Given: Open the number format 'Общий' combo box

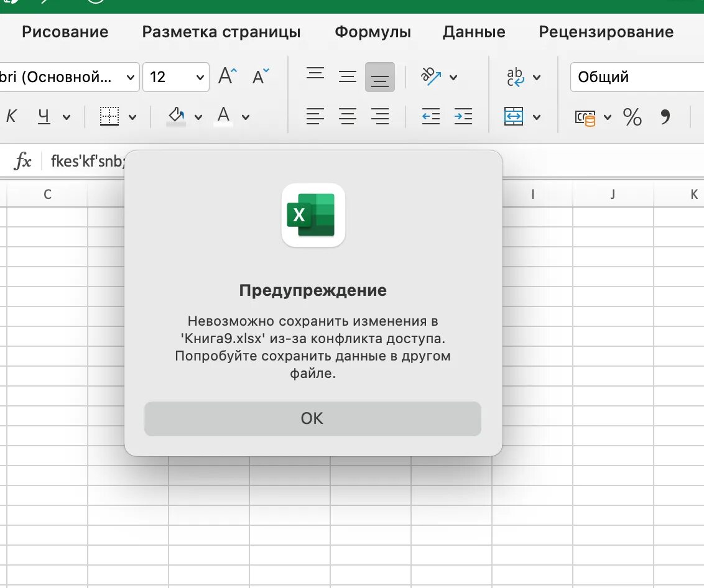Looking at the screenshot, I should 637,76.
